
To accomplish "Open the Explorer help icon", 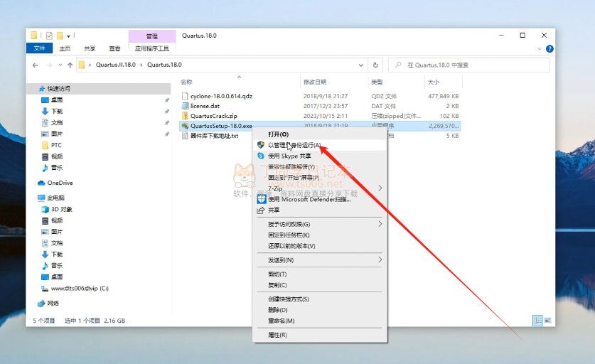I will [x=550, y=48].
